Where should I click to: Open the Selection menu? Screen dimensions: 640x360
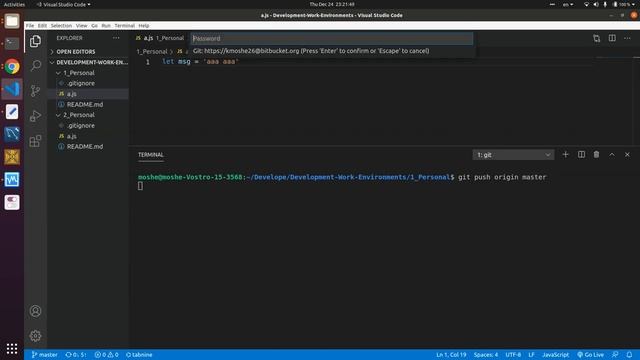coord(61,25)
